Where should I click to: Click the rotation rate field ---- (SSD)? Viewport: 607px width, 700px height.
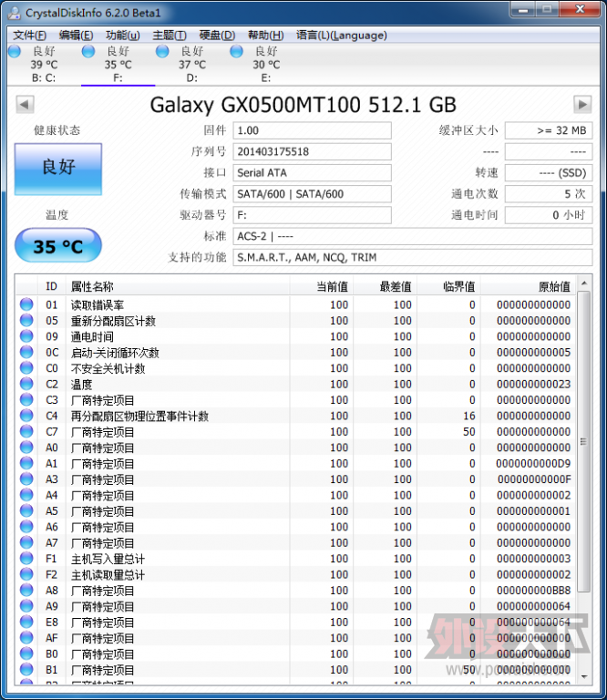click(x=549, y=173)
